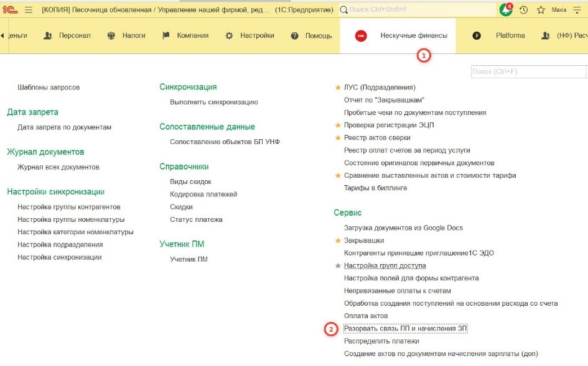Click the 1C logo icon
The width and height of the screenshot is (588, 366).
pos(11,10)
